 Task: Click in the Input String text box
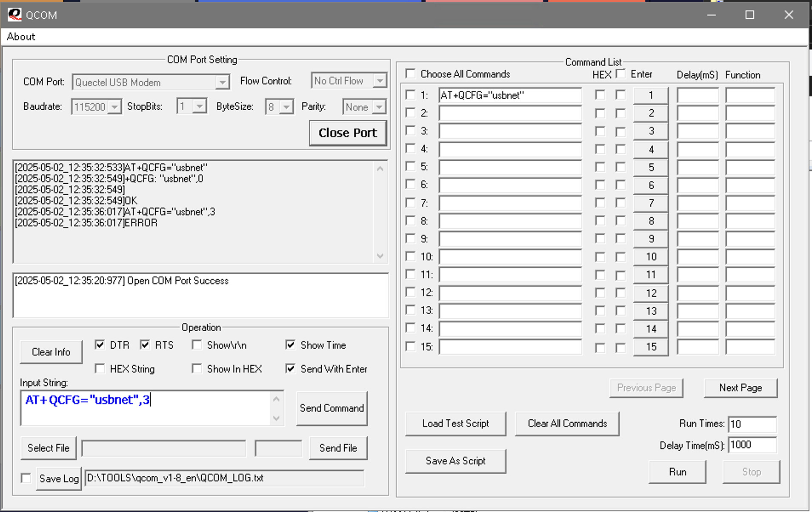coord(145,407)
